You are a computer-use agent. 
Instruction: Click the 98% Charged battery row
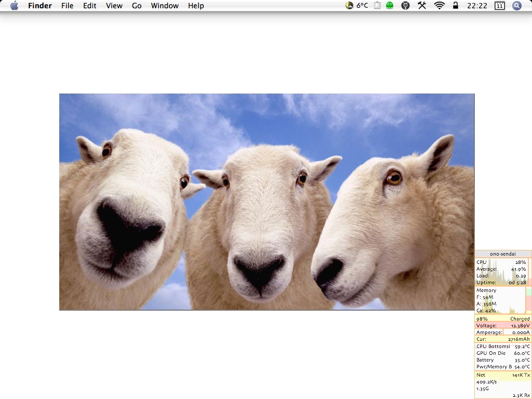click(503, 319)
